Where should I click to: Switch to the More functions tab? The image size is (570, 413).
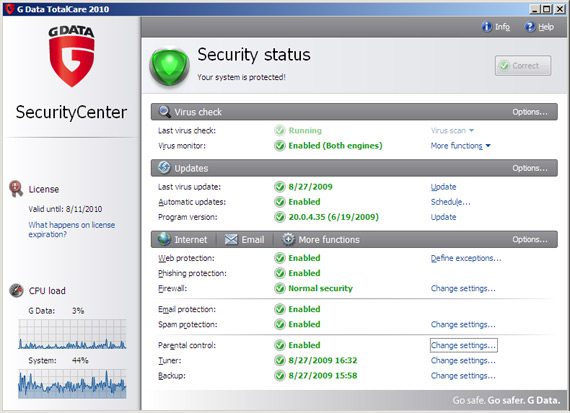tap(321, 240)
